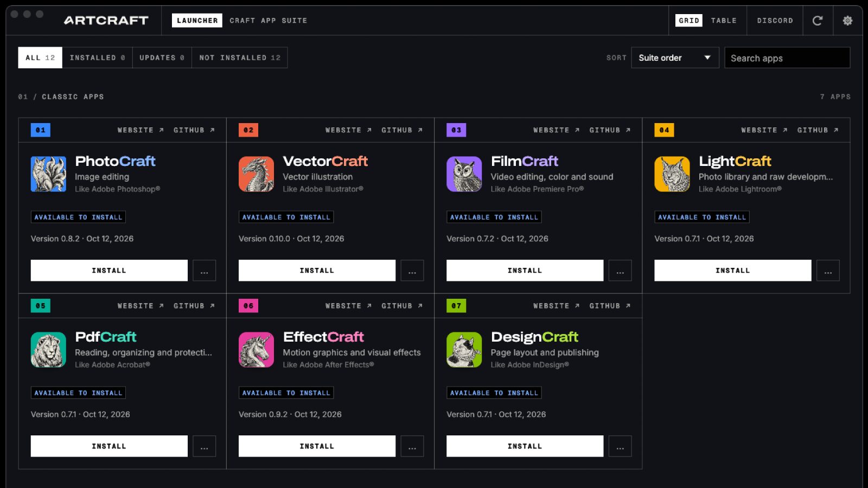Install PhotoCraft
Screen dimensions: 868x488
pos(109,271)
